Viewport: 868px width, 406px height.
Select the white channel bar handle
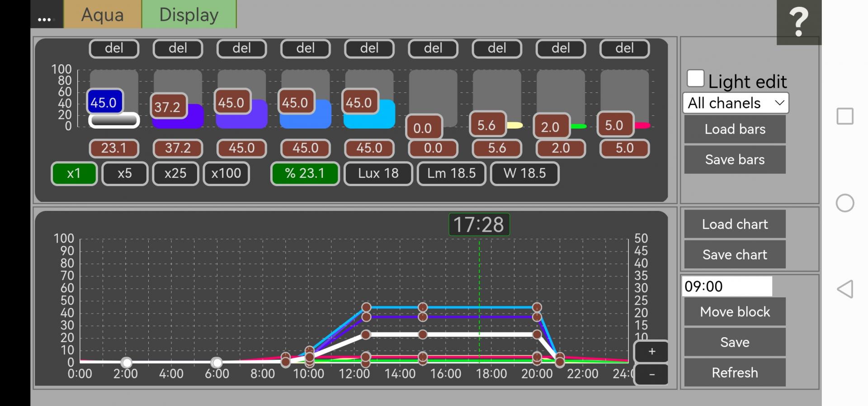point(113,120)
